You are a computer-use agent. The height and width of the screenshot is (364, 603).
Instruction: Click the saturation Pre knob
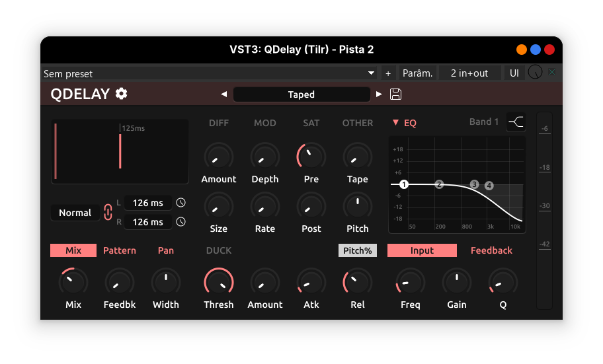(x=311, y=157)
